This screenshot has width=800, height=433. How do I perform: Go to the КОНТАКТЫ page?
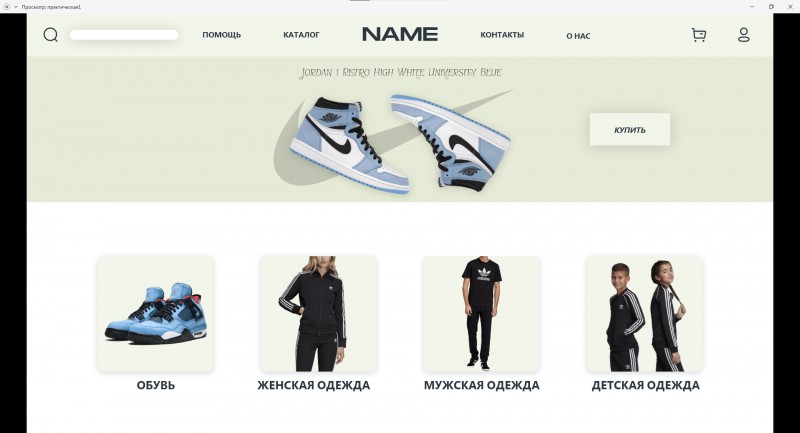tap(502, 35)
